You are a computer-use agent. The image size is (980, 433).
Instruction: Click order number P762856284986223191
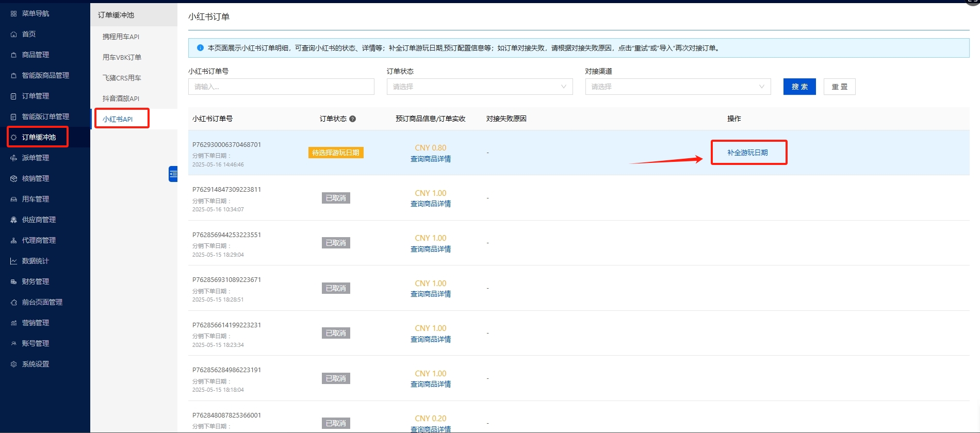tap(227, 370)
